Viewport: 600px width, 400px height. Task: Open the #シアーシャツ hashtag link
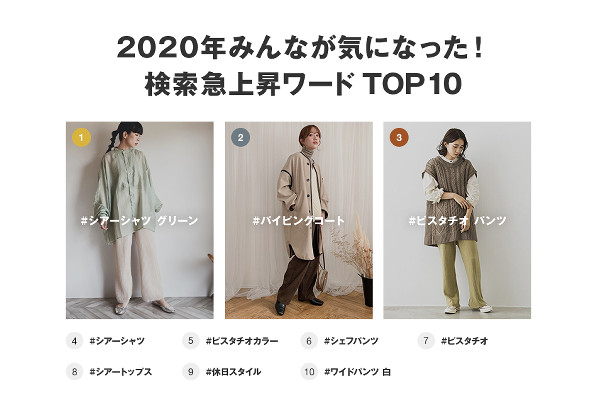point(117,341)
